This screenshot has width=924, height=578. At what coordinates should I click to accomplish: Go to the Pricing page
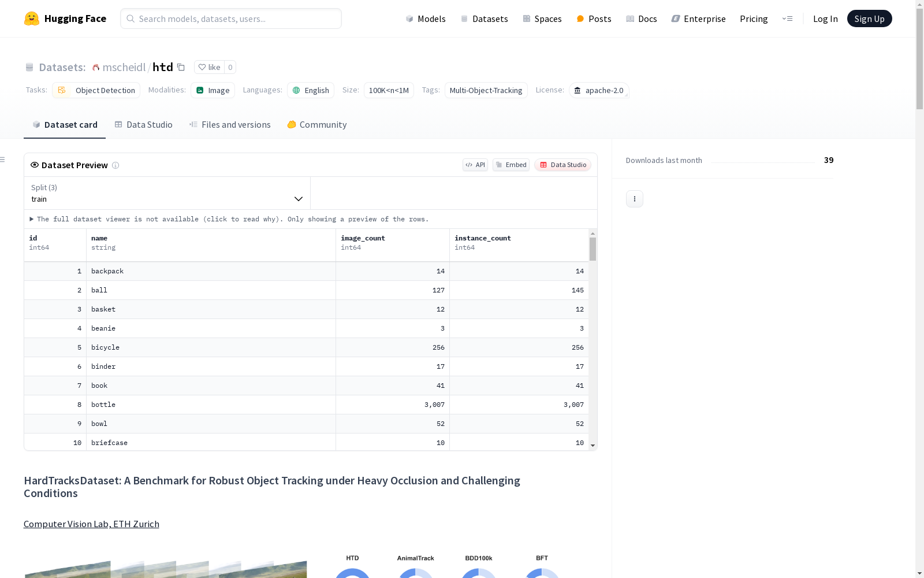[754, 18]
